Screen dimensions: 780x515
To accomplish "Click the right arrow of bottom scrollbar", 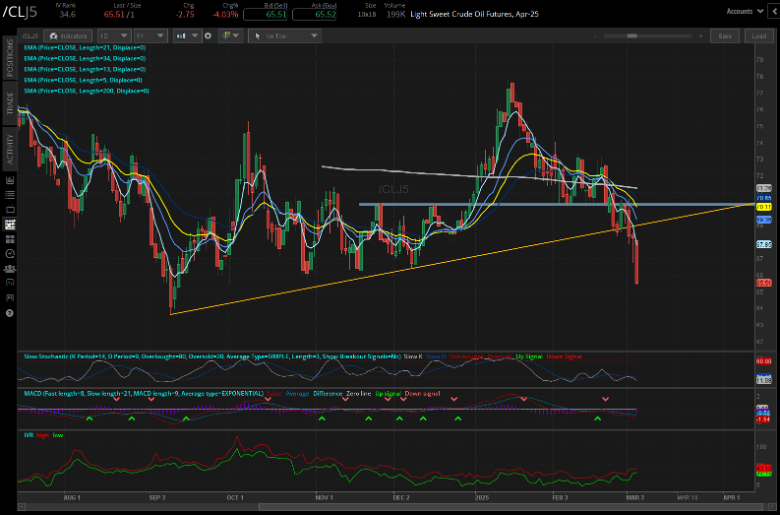I will click(771, 507).
